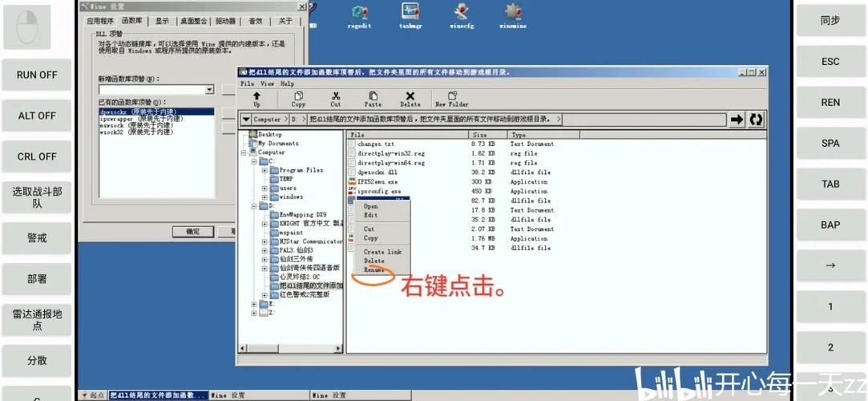Click the Paste clipboard toolbar icon
Image resolution: width=868 pixels, height=401 pixels.
tap(373, 98)
